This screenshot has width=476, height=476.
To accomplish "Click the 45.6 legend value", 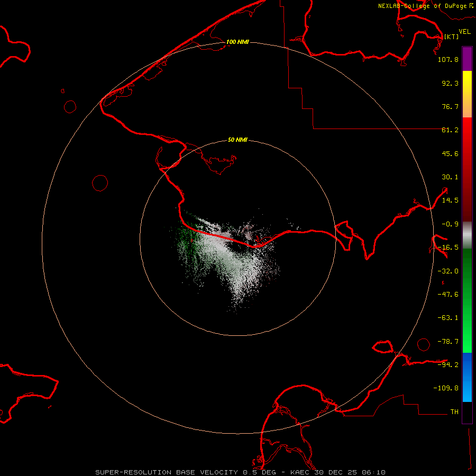I will [450, 153].
